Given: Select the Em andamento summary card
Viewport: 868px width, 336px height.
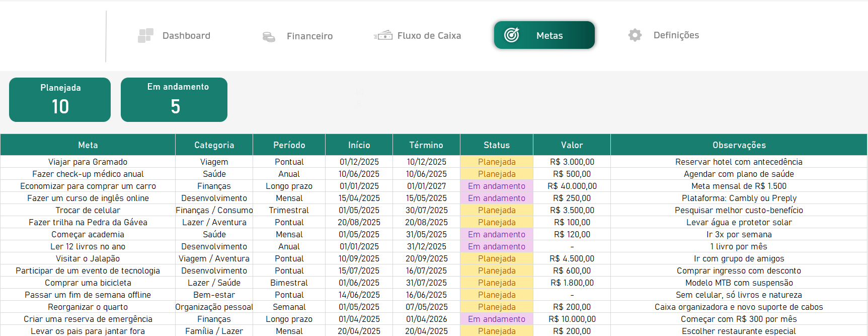Looking at the screenshot, I should coord(174,100).
